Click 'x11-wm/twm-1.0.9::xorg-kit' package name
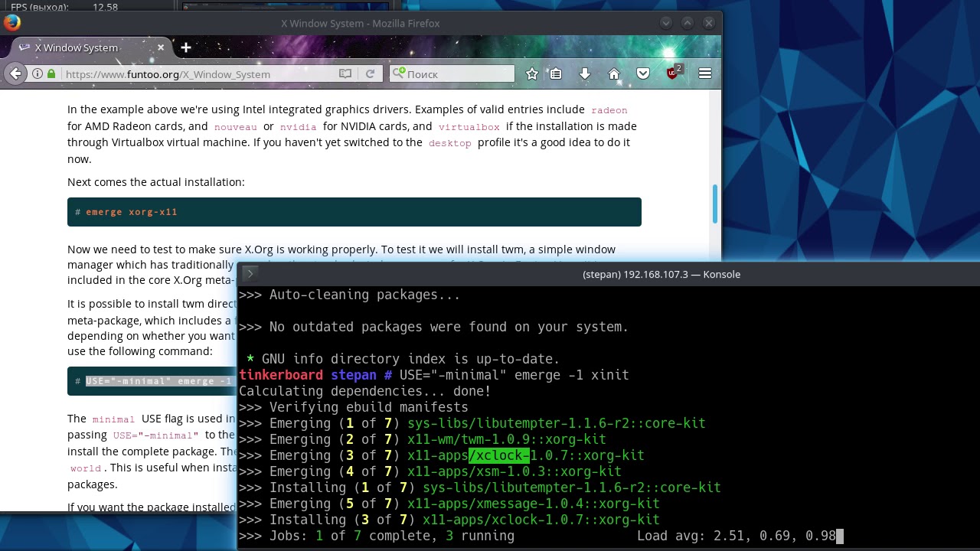Image resolution: width=980 pixels, height=551 pixels. [x=506, y=439]
